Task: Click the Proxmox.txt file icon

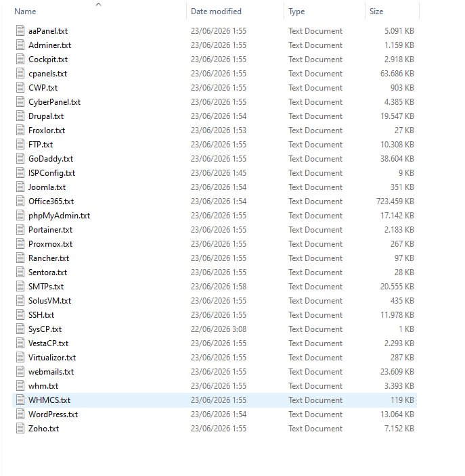Action: 20,244
